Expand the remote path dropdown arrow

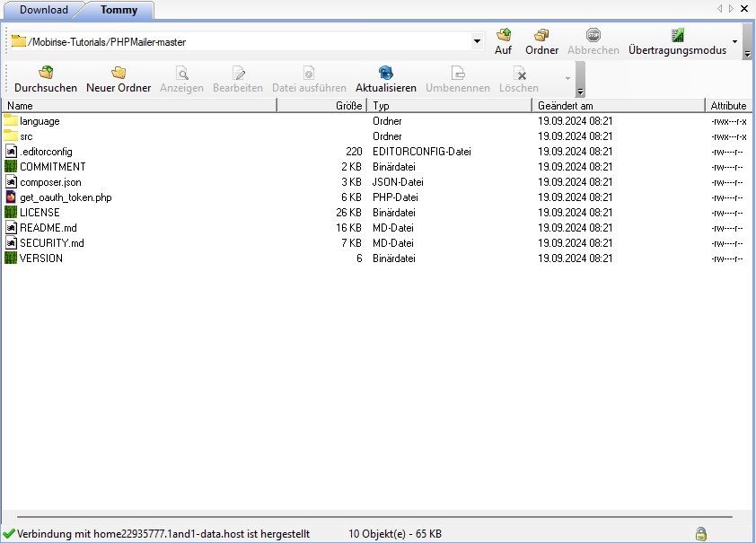[477, 41]
